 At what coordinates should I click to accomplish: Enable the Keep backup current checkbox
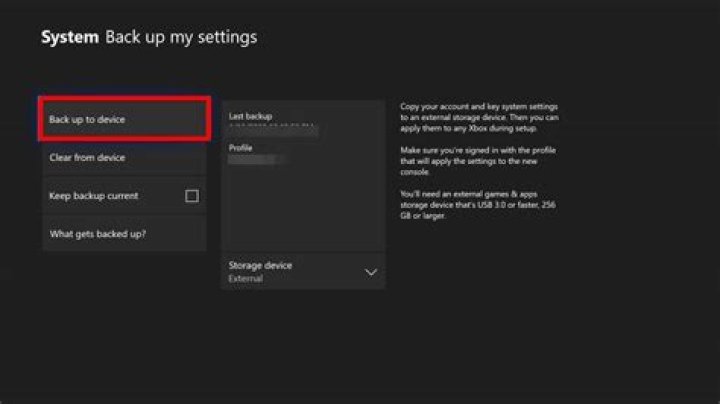[x=192, y=196]
